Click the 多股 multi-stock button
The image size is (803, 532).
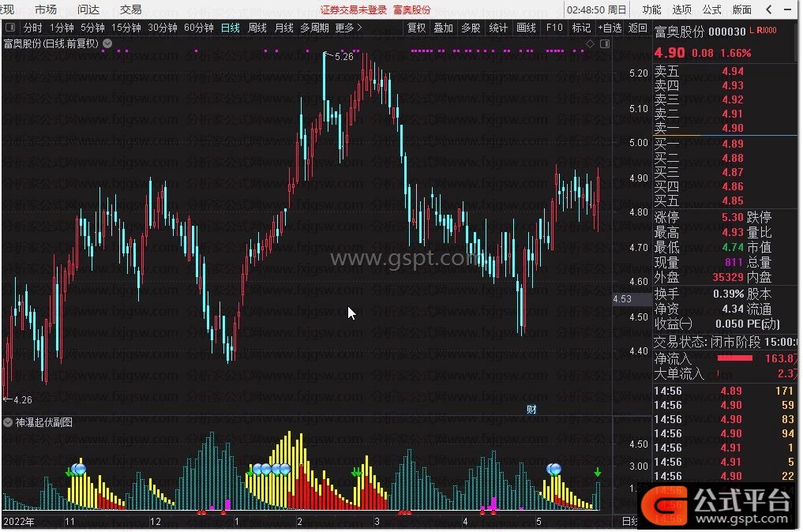(471, 28)
